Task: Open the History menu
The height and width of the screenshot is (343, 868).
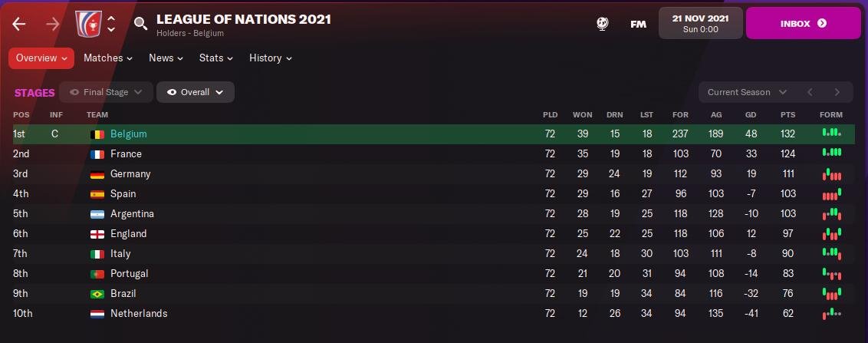Action: 271,58
